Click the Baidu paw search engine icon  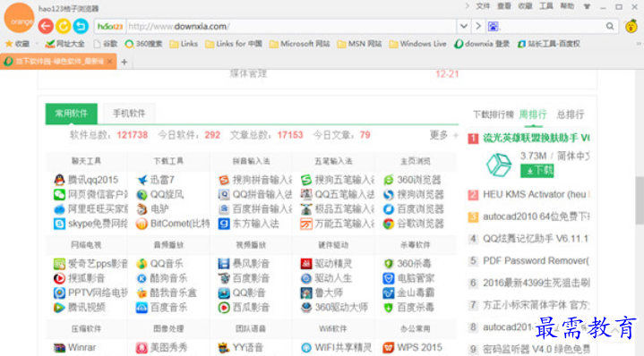tap(493, 27)
